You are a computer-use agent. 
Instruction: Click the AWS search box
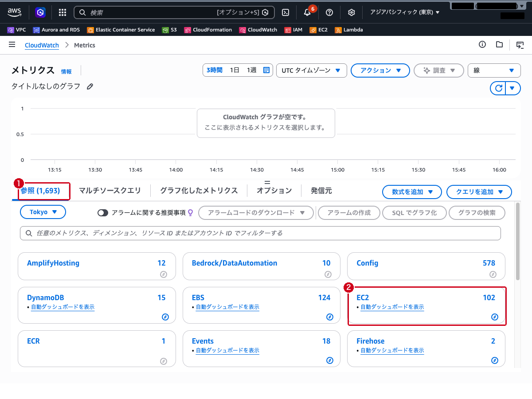click(174, 12)
